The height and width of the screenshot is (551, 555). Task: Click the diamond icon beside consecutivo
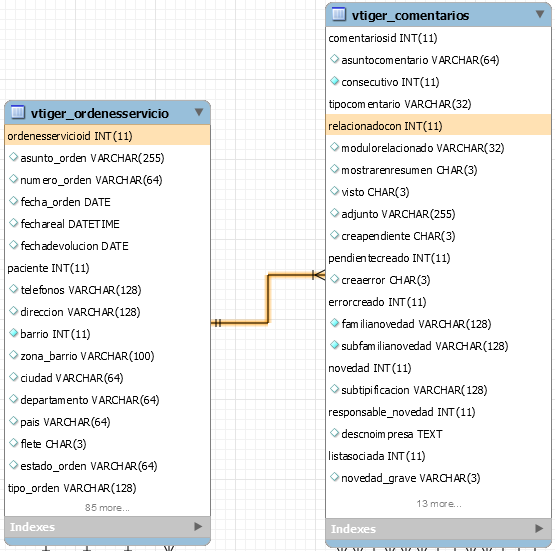pyautogui.click(x=334, y=81)
